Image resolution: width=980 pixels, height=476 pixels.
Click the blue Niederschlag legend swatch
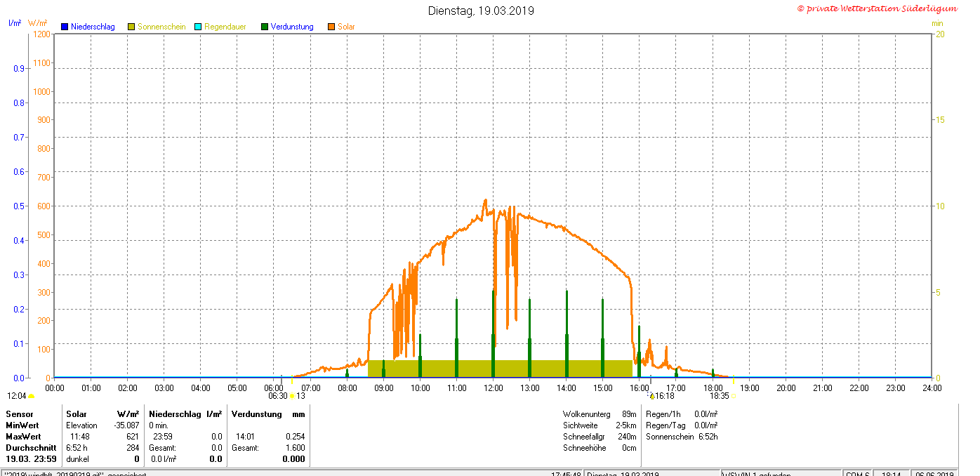click(64, 27)
